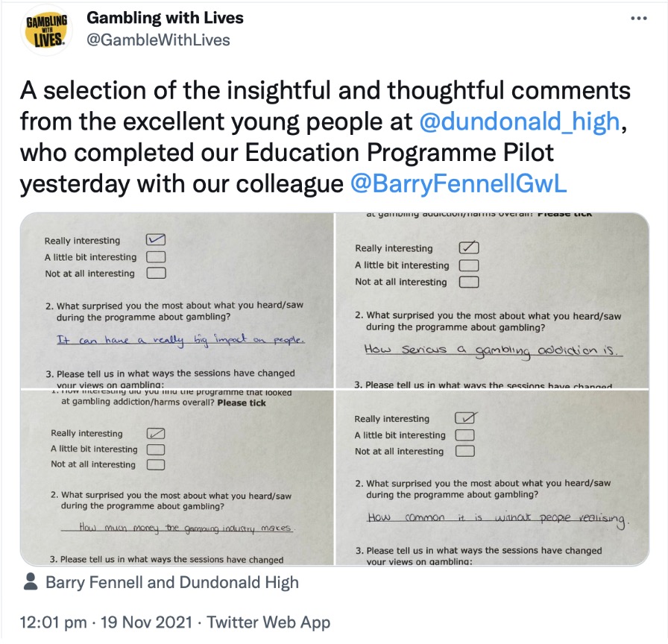668x644 pixels.
Task: Click 'Not at all interesting' box in top-right photo
Action: point(469,282)
